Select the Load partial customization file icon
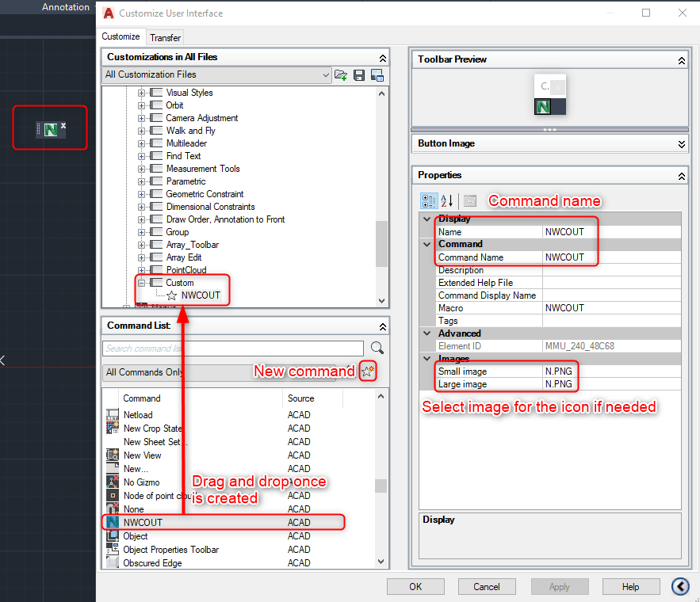 [x=341, y=74]
